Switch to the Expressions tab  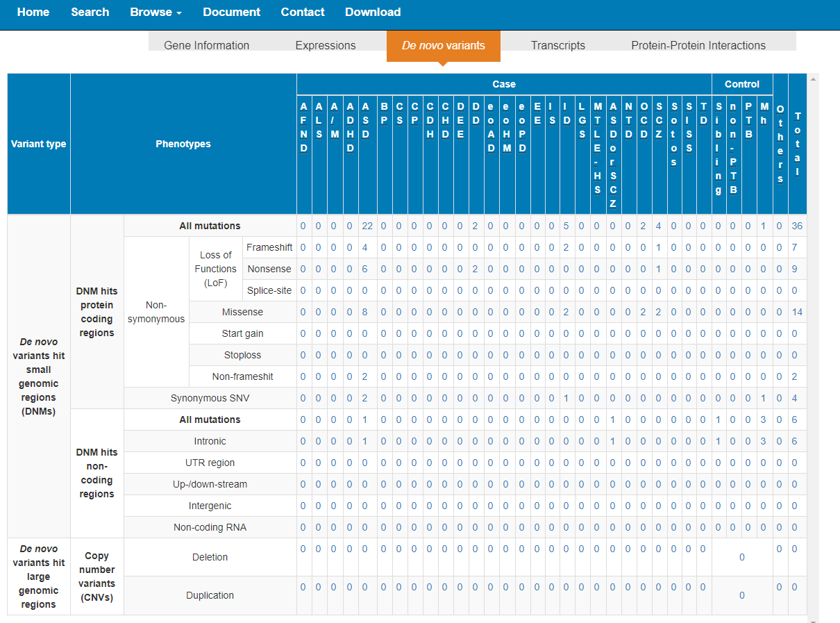326,45
